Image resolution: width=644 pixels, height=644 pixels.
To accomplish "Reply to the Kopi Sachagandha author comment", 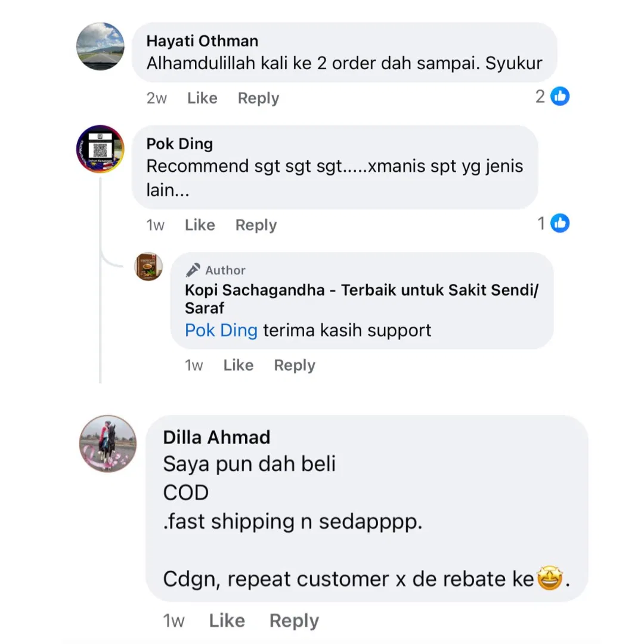I will click(x=295, y=366).
